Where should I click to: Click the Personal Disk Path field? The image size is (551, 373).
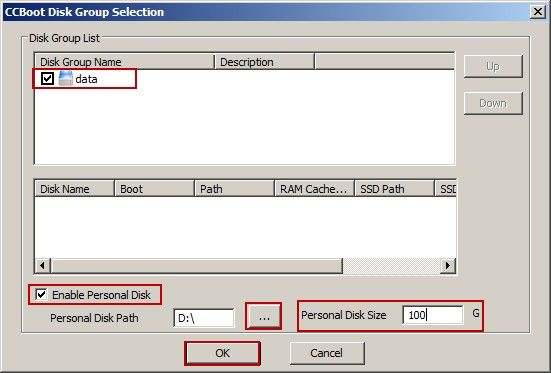click(204, 318)
